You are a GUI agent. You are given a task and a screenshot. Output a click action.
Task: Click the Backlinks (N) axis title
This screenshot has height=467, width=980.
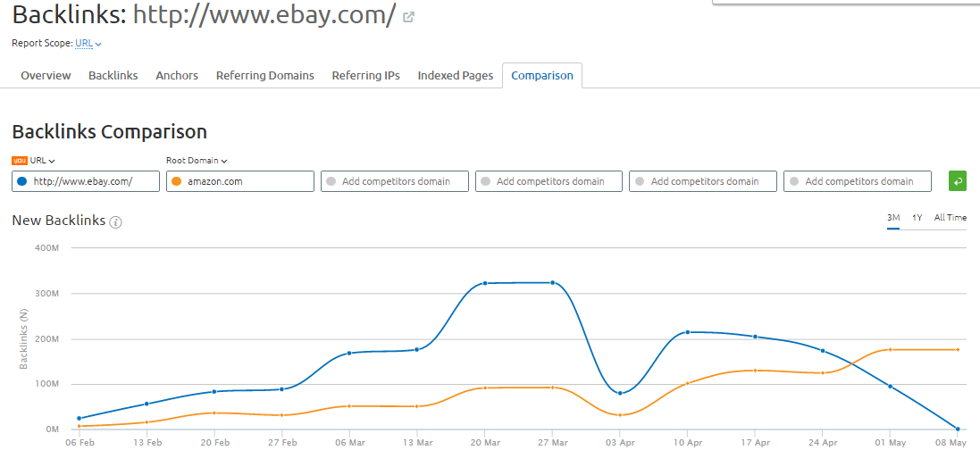tap(24, 338)
